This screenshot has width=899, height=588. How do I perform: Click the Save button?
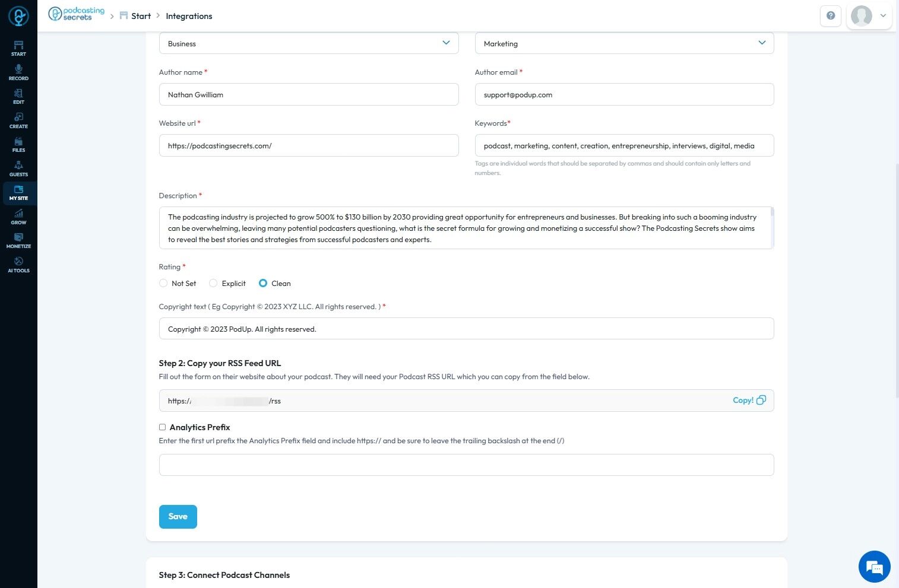pyautogui.click(x=178, y=516)
